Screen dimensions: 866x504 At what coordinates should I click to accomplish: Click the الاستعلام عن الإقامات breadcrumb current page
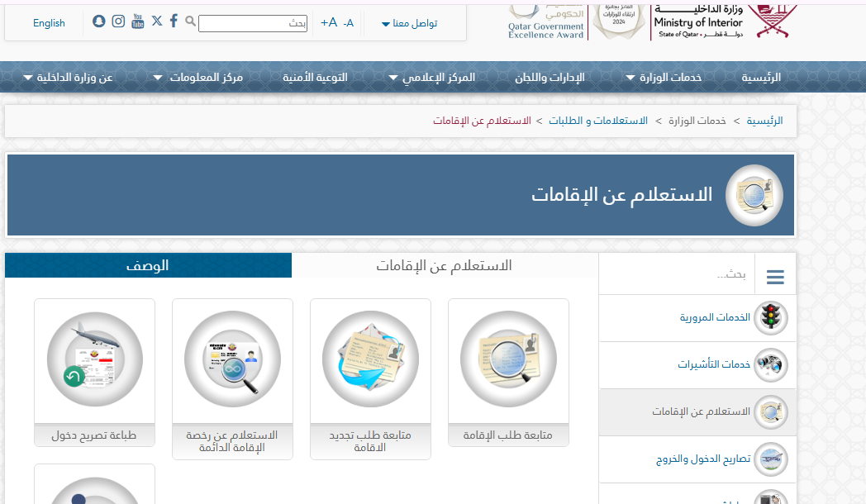click(x=482, y=121)
